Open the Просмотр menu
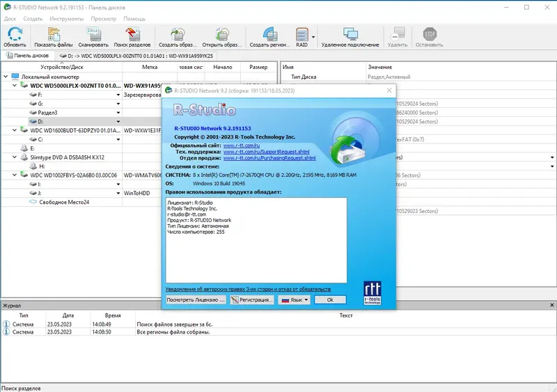Image resolution: width=557 pixels, height=392 pixels. click(x=103, y=19)
